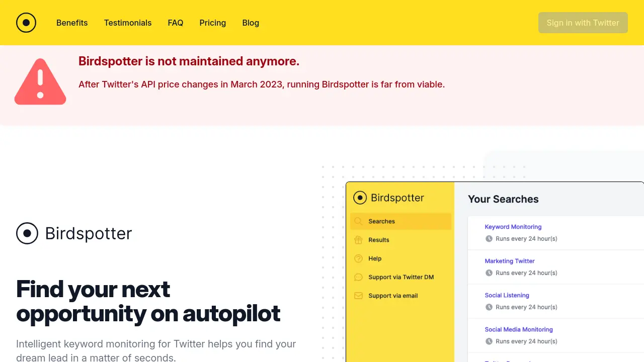
Task: Visit the Blog link
Action: pyautogui.click(x=251, y=23)
